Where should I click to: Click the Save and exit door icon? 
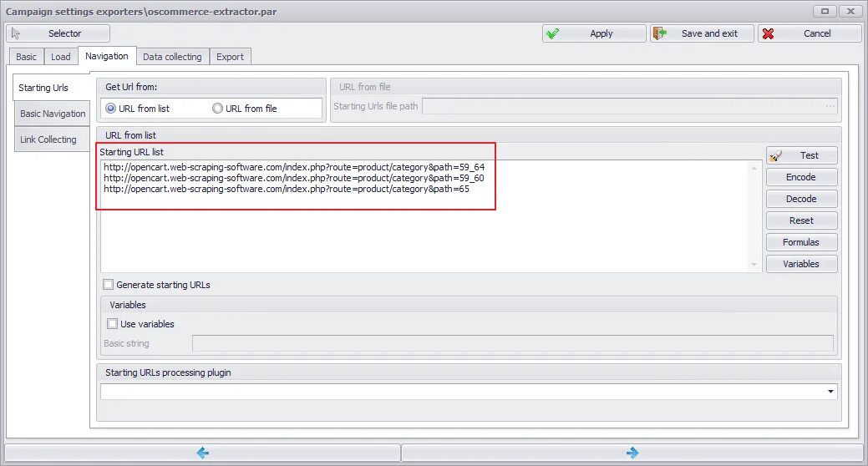click(659, 33)
